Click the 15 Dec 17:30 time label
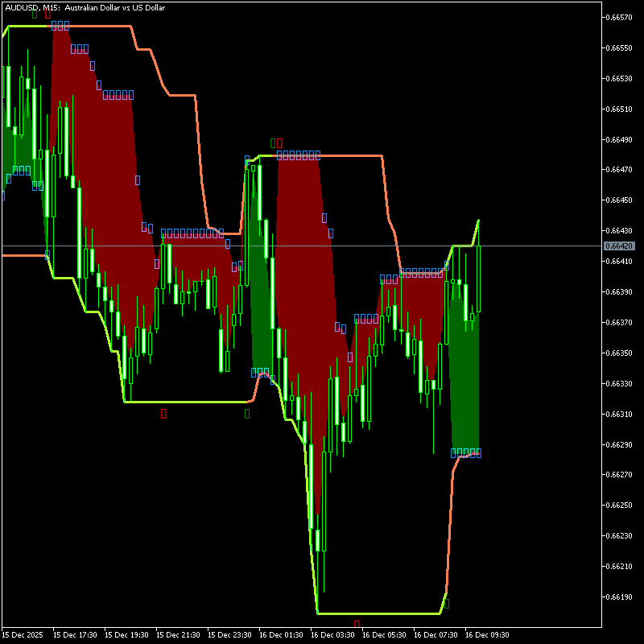Screen dimensions: 644x644 [76, 635]
